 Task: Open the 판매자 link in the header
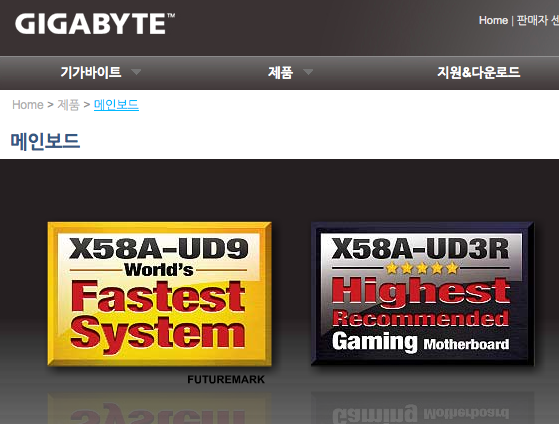(538, 20)
